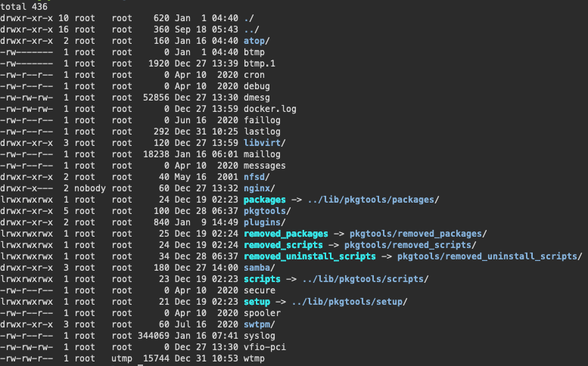588x366 pixels.
Task: Select the lastlog file name
Action: [262, 132]
